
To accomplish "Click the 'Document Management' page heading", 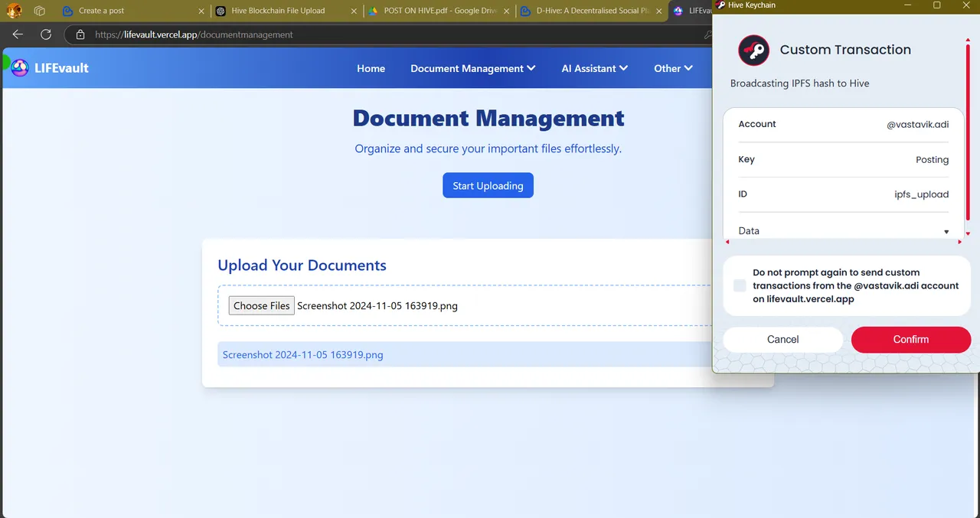I will pyautogui.click(x=488, y=119).
